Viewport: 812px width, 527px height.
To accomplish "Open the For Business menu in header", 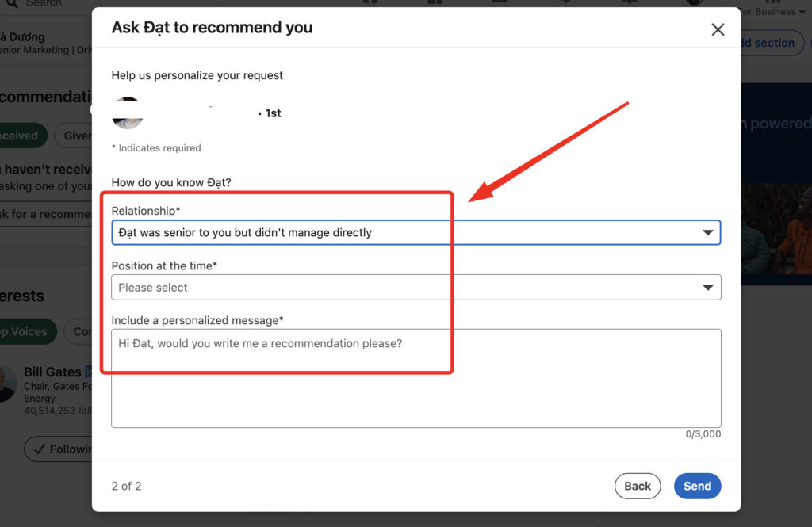I will click(772, 11).
